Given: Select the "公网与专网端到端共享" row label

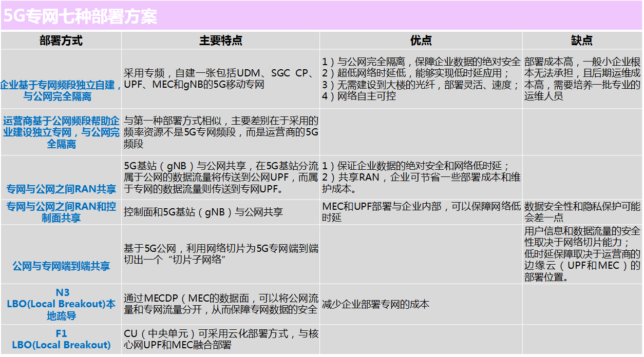Looking at the screenshot, I should tap(61, 266).
